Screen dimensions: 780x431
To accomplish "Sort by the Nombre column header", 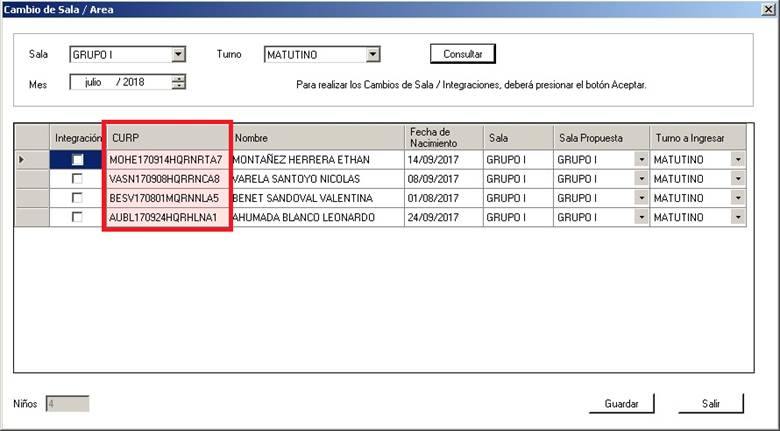I will (316, 137).
